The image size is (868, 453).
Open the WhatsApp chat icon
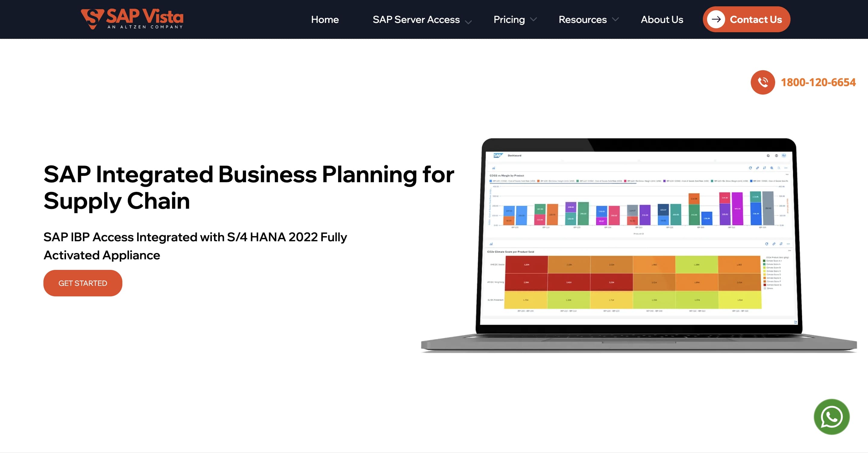(x=831, y=417)
